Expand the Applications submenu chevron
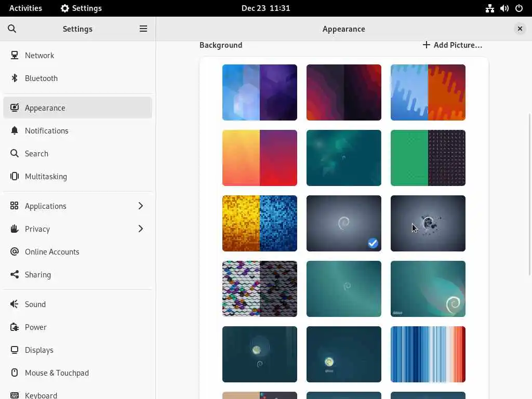The width and height of the screenshot is (532, 399). [x=140, y=206]
